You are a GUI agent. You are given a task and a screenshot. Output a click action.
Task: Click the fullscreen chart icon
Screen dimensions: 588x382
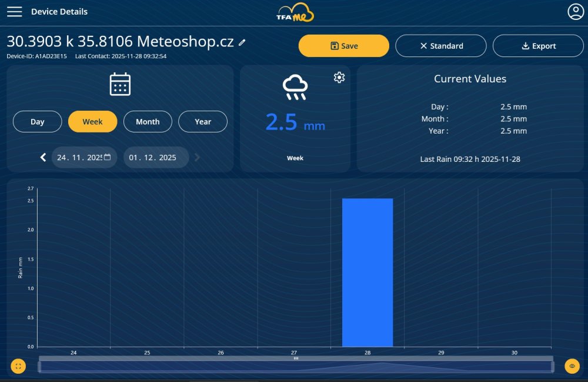coord(18,366)
